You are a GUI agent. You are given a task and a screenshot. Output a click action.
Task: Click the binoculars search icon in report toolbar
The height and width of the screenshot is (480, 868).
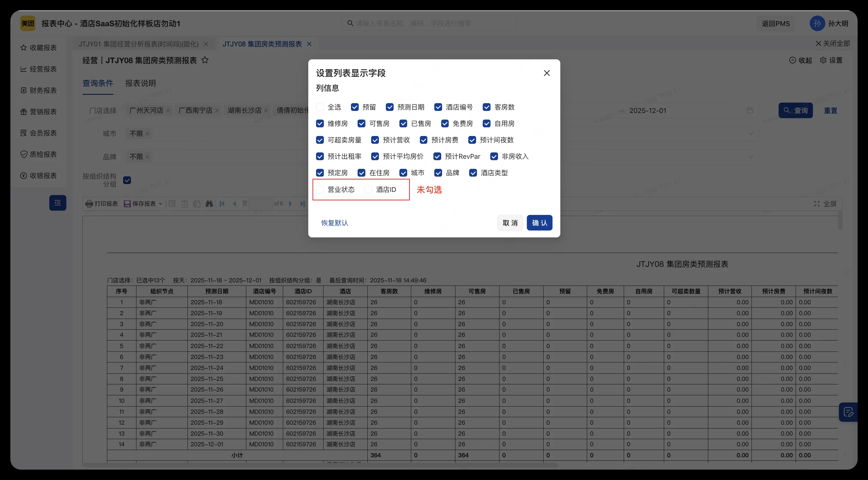[x=209, y=204]
